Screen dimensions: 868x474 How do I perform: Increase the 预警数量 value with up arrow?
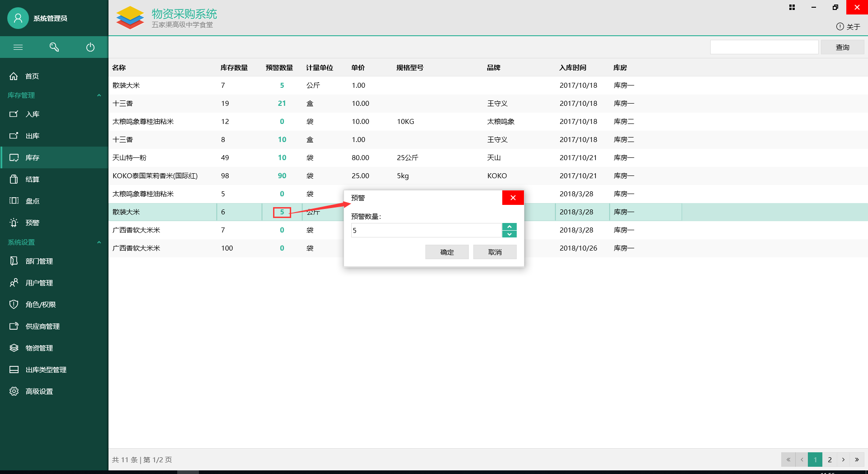509,227
